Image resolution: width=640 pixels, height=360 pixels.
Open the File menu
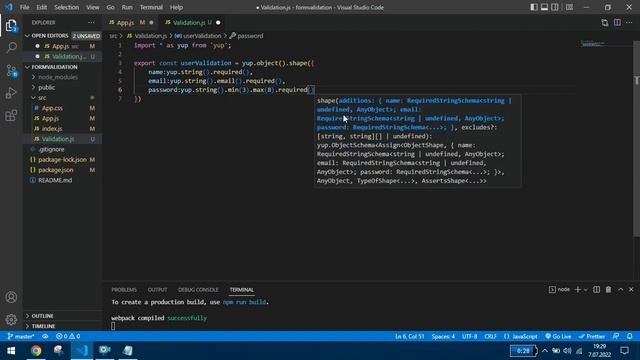24,7
